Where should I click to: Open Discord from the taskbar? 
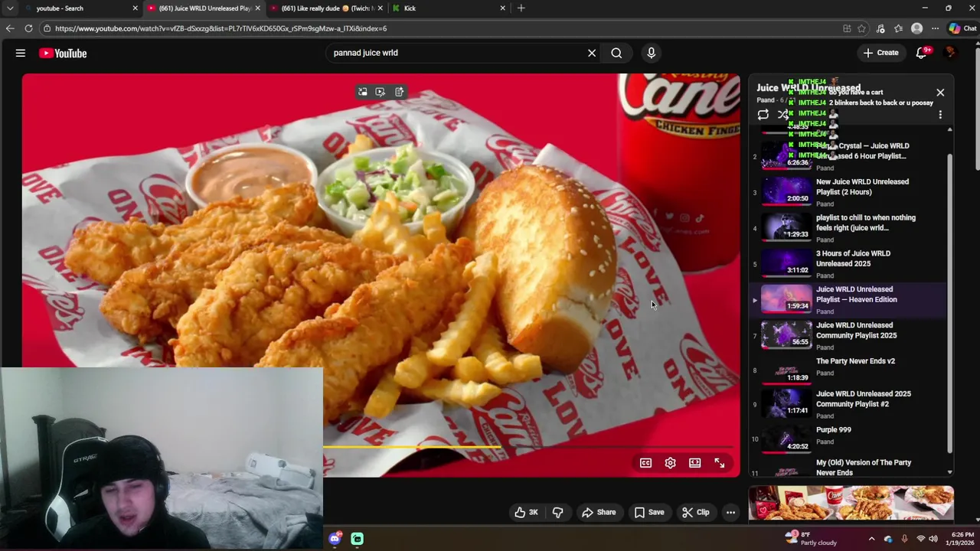335,539
